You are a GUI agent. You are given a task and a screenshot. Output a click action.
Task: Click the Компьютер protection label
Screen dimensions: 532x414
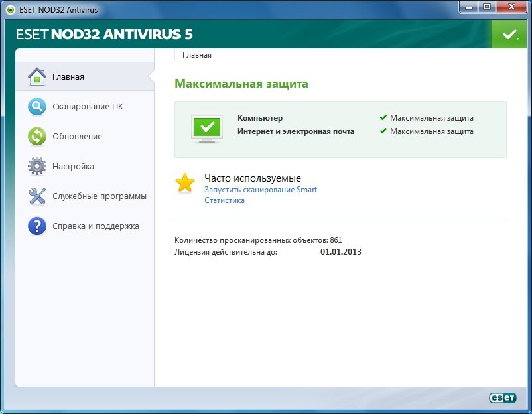pos(260,118)
